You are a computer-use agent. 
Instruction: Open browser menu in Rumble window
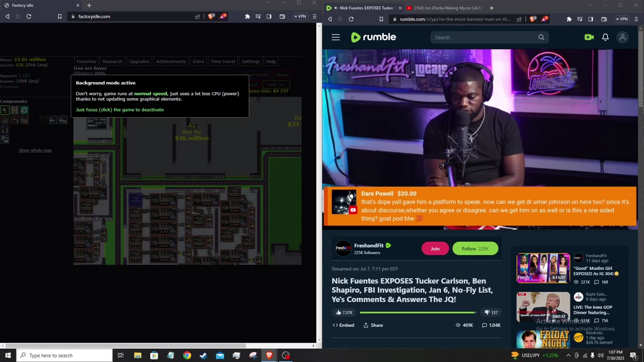[636, 19]
